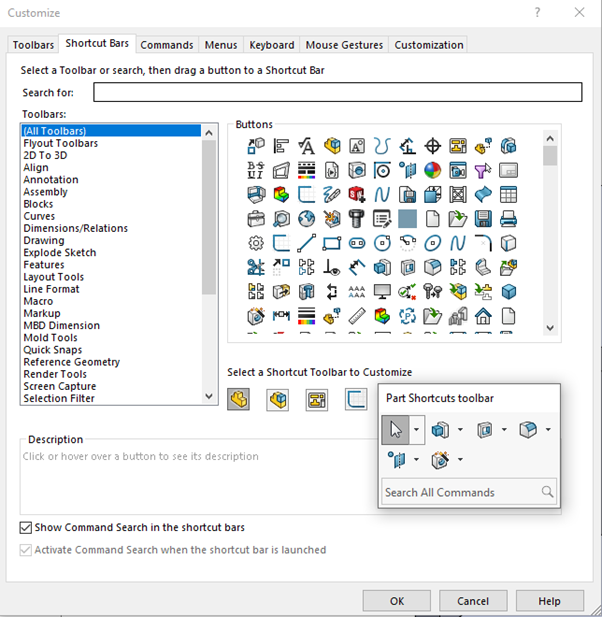Choose the Assembly shortcut toolbar icon

point(277,399)
